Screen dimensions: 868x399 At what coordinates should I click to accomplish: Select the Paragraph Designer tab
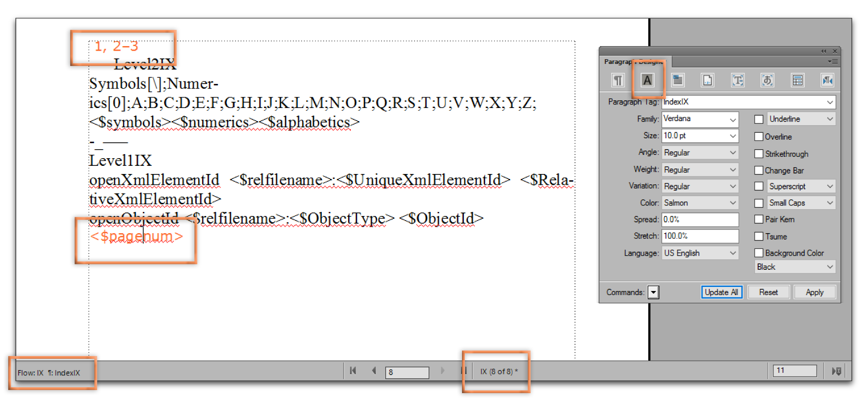tap(635, 61)
